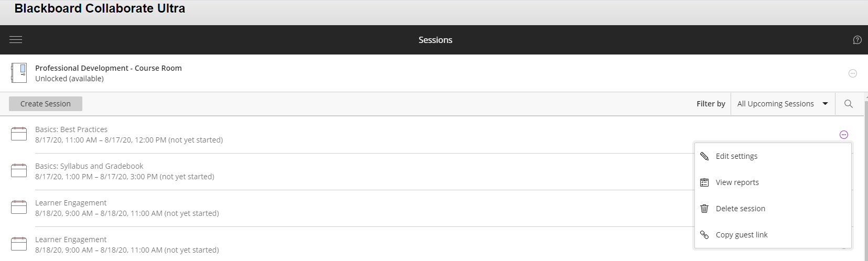Click calendar icon for Basics: Best Practices

[x=19, y=134]
